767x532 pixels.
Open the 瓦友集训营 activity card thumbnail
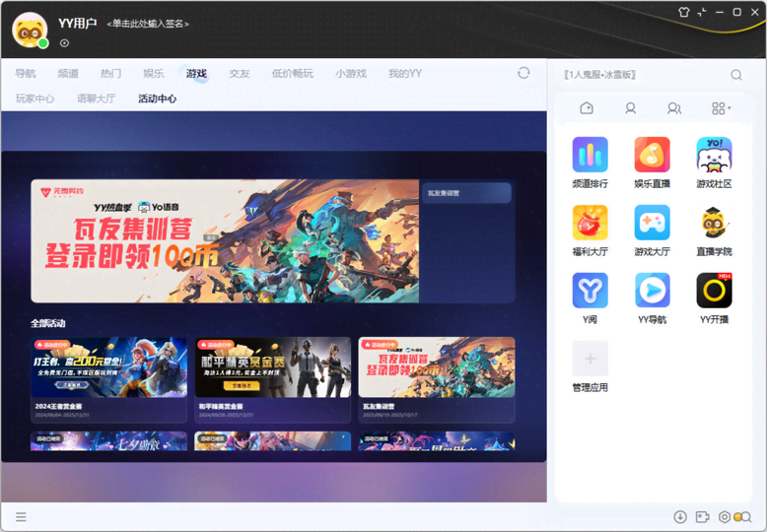[437, 367]
